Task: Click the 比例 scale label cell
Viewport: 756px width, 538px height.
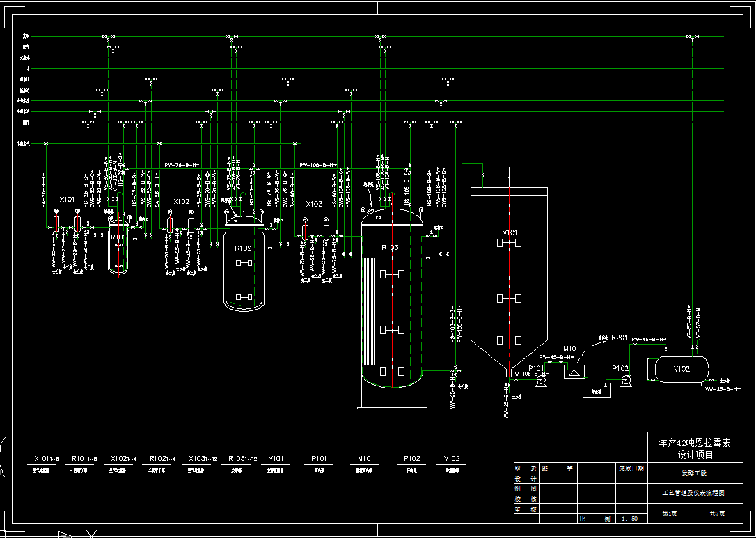Action: point(597,519)
